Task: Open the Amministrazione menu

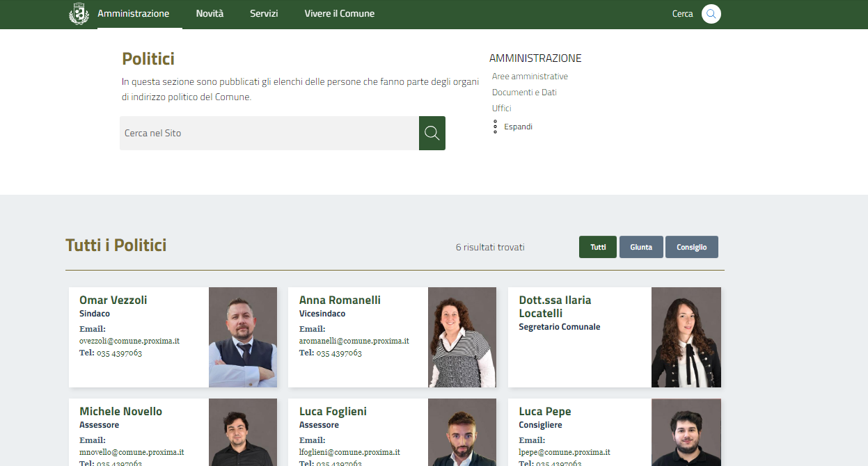Action: point(133,14)
